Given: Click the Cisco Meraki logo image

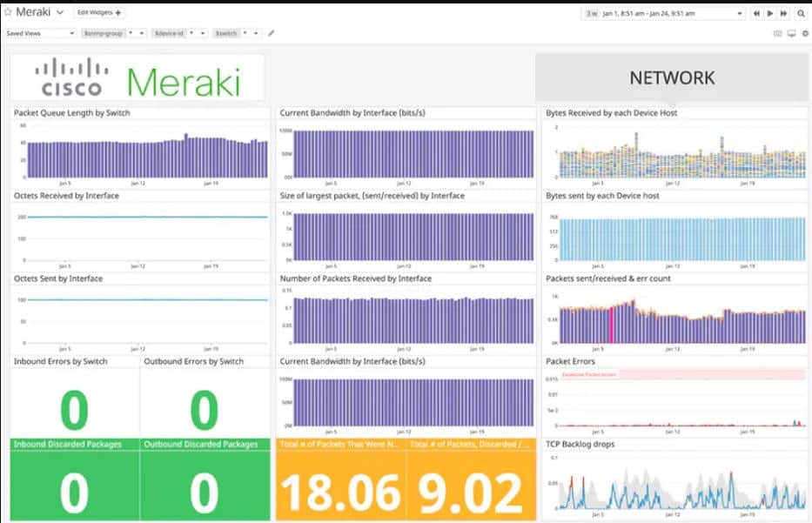Looking at the screenshot, I should [138, 77].
